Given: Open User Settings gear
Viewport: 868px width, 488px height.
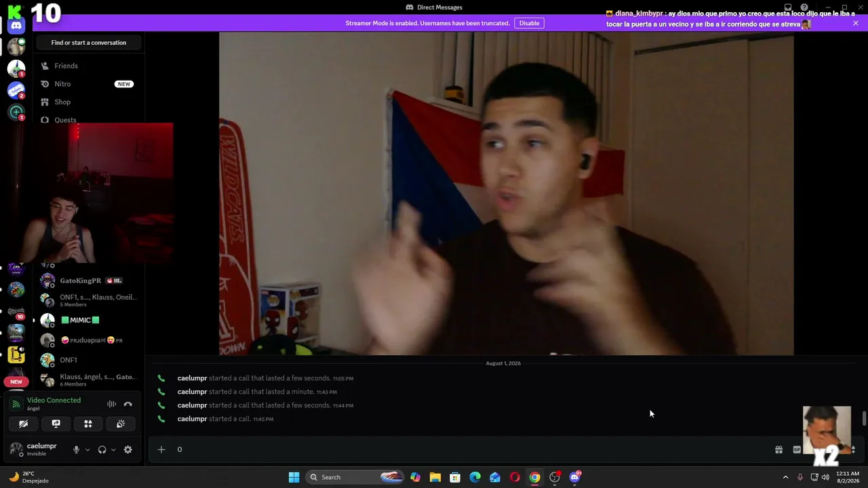Looking at the screenshot, I should [127, 449].
